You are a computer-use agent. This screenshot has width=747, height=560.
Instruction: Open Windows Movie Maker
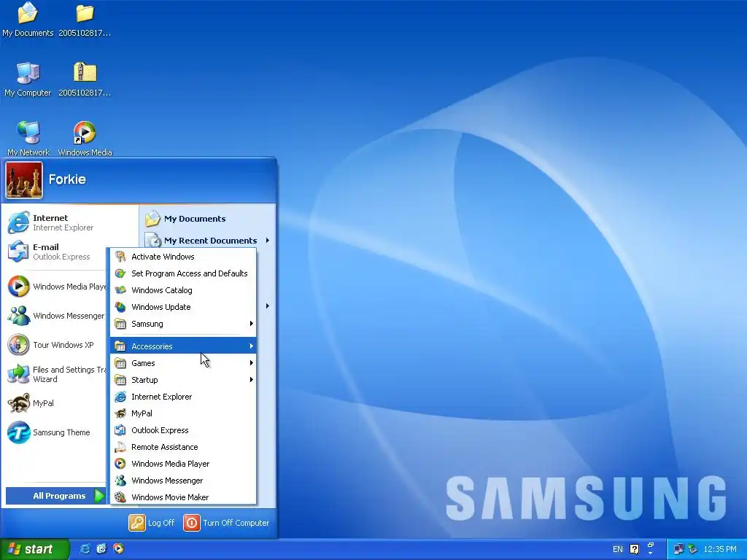click(183, 497)
